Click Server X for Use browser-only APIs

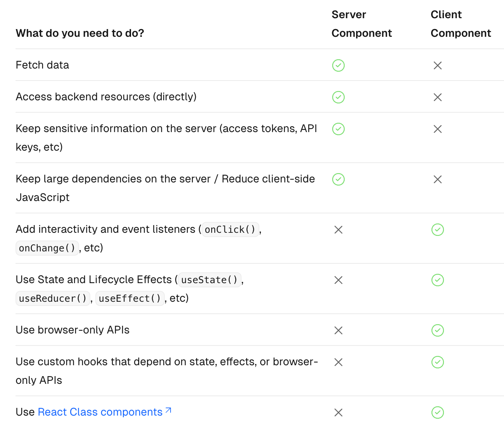tap(338, 330)
